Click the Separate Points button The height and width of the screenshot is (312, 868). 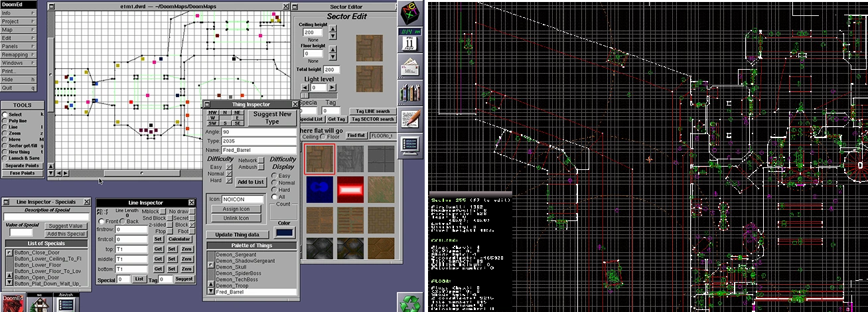pos(23,165)
